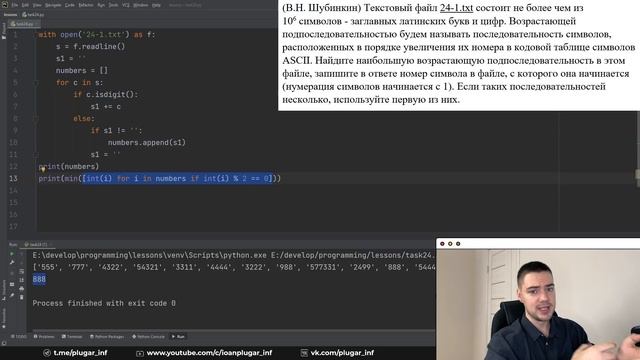The image size is (640, 360).
Task: Toggle scroll-to-end in Run console
Action: point(22,280)
